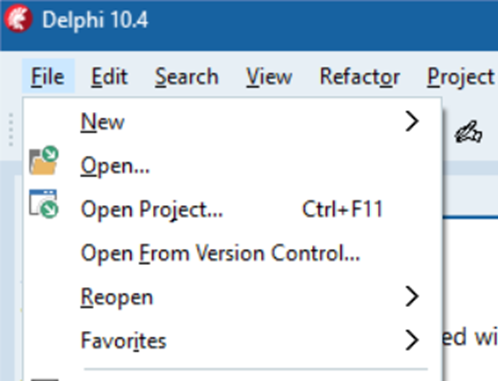
Task: Open the Search menu
Action: pyautogui.click(x=187, y=76)
